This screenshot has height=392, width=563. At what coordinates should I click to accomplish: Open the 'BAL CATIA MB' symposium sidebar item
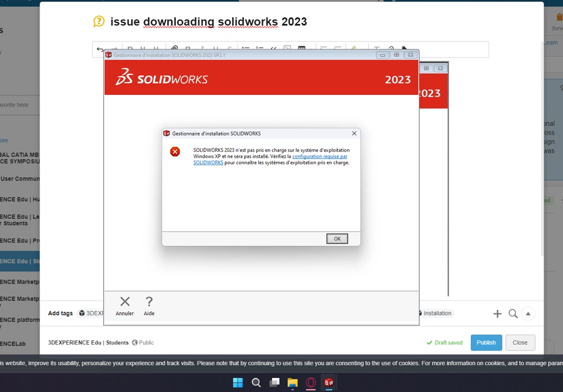point(20,158)
